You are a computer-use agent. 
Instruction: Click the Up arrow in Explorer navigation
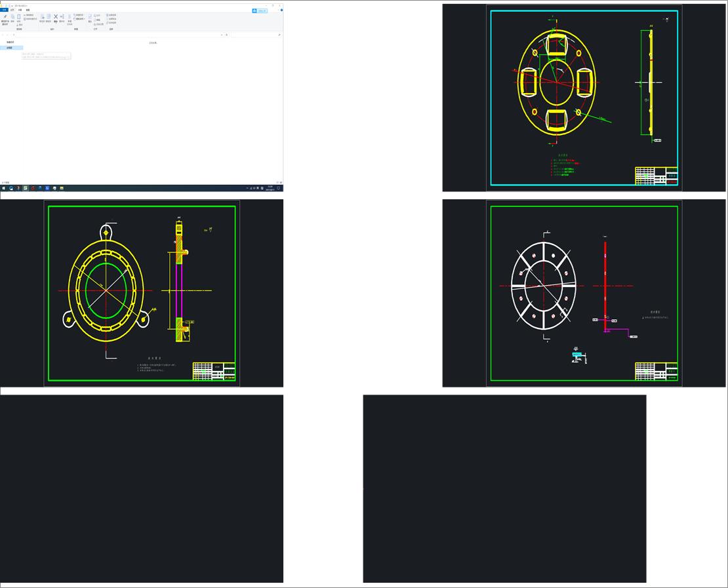(14, 35)
